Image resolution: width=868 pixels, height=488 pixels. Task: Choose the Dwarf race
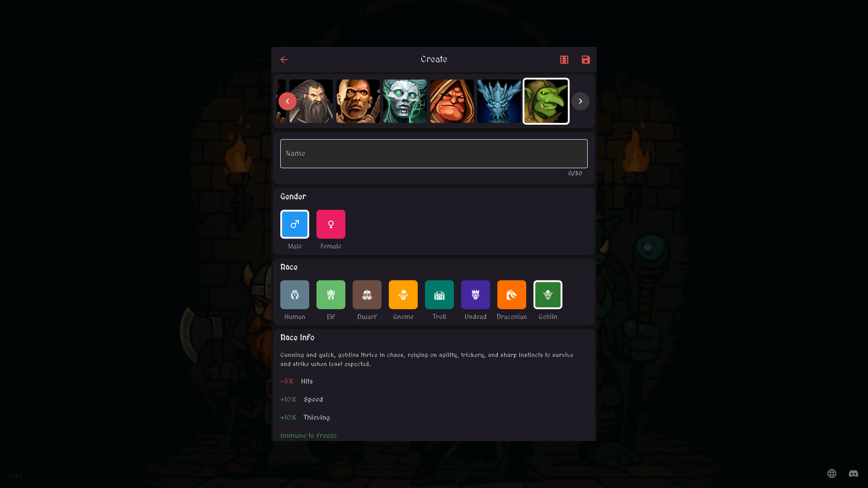(367, 294)
